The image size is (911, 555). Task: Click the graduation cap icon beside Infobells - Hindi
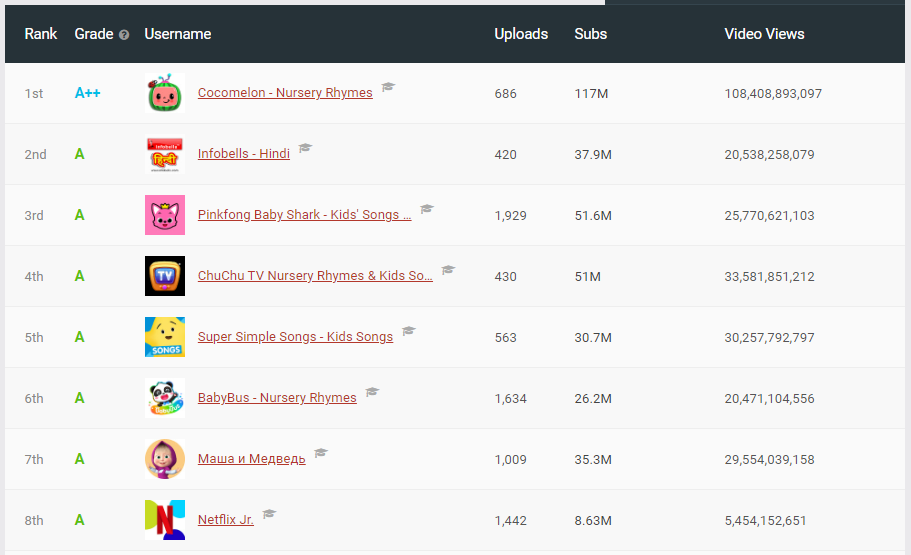305,148
